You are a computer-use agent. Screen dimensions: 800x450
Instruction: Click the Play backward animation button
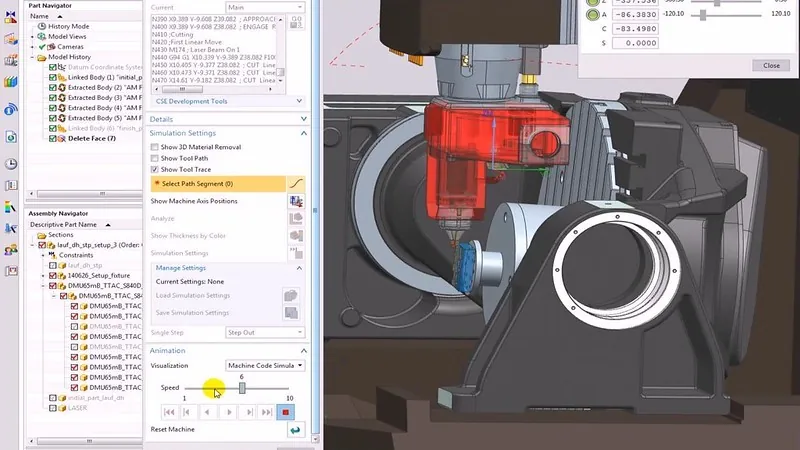pyautogui.click(x=208, y=412)
